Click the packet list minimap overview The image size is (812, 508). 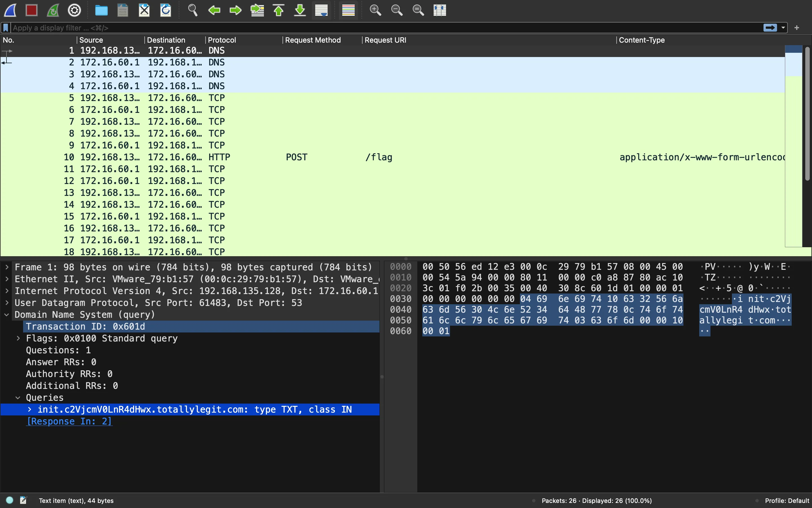(x=794, y=146)
